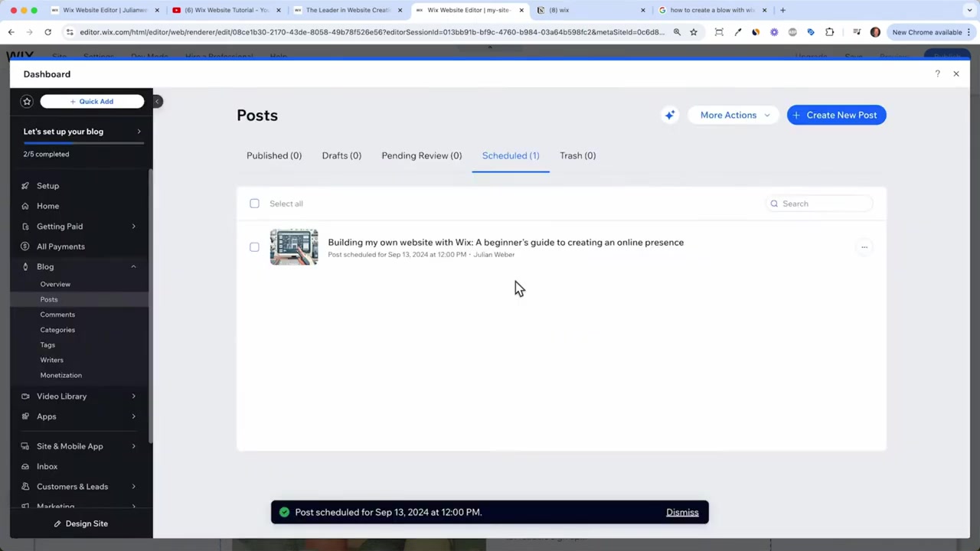Open the AI assistant sparkle icon
The image size is (980, 551).
(x=670, y=115)
